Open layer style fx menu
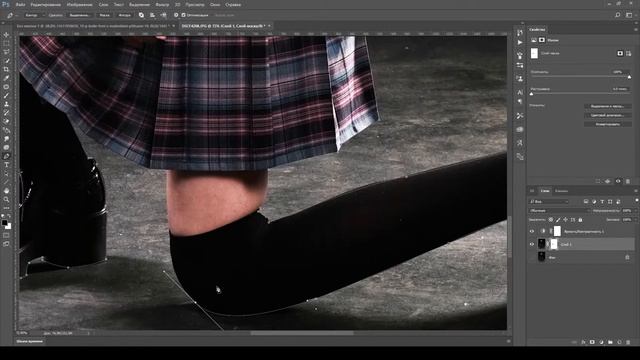Viewport: 640px width, 360px height. click(x=583, y=342)
